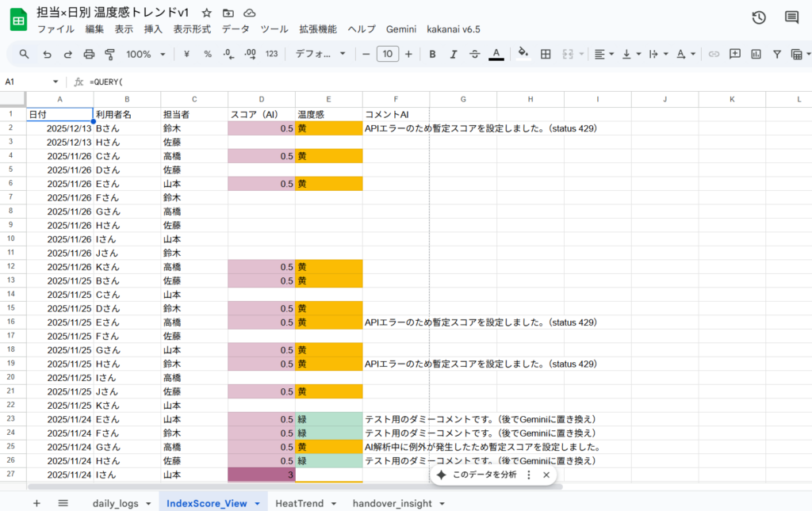The image size is (812, 511).
Task: Open the データ menu
Action: coord(235,29)
